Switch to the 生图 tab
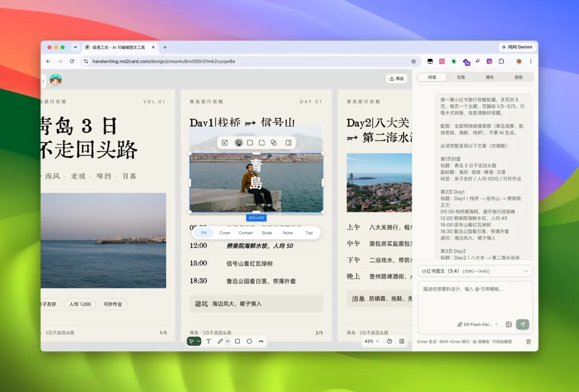Screen dimensions: 579x392 (461, 77)
